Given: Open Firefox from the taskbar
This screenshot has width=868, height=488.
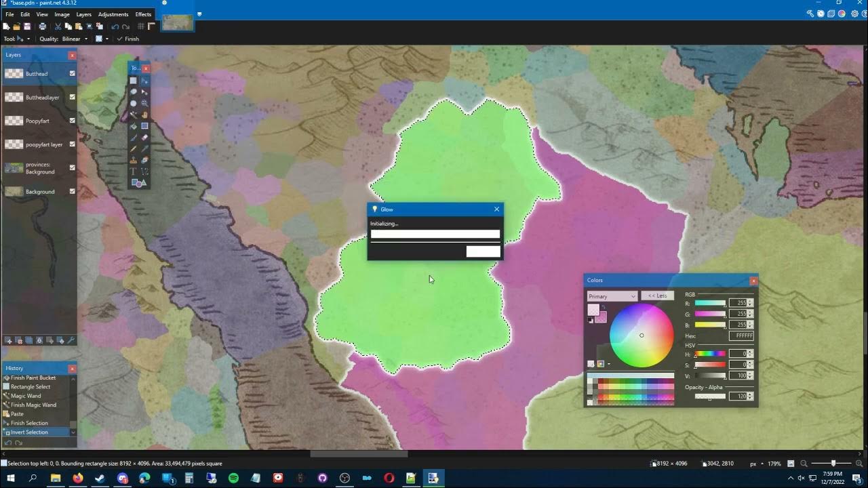Looking at the screenshot, I should click(x=77, y=478).
